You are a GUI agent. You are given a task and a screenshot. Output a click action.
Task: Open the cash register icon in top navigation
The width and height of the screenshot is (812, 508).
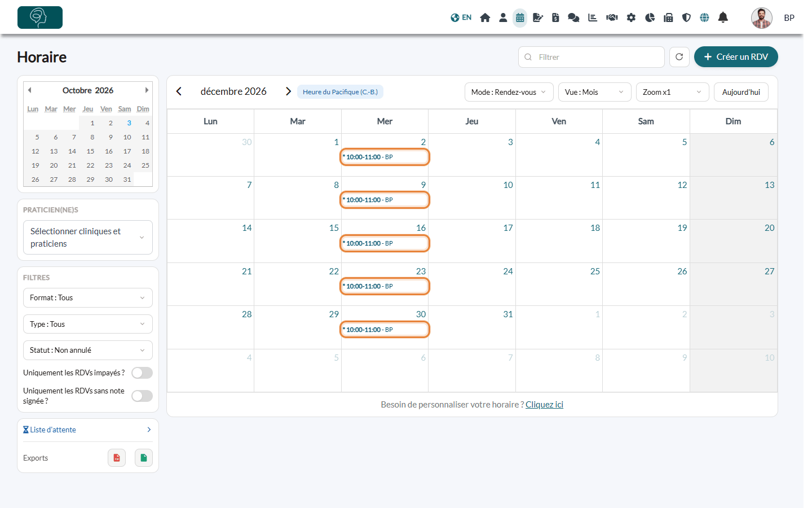(668, 17)
